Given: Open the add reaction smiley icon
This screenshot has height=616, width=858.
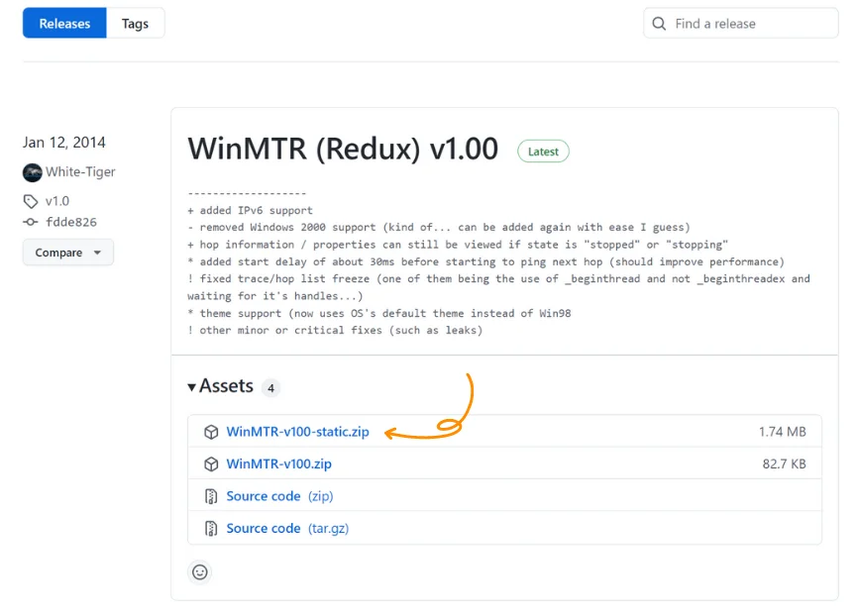Looking at the screenshot, I should (x=199, y=572).
